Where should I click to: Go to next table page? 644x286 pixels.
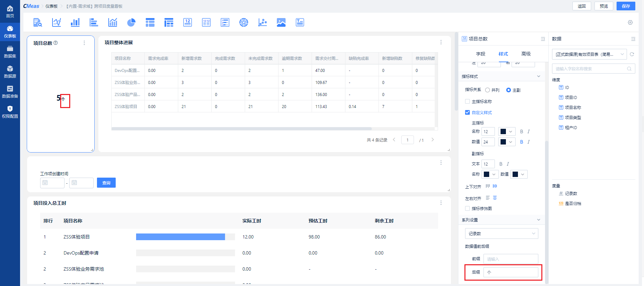(433, 140)
